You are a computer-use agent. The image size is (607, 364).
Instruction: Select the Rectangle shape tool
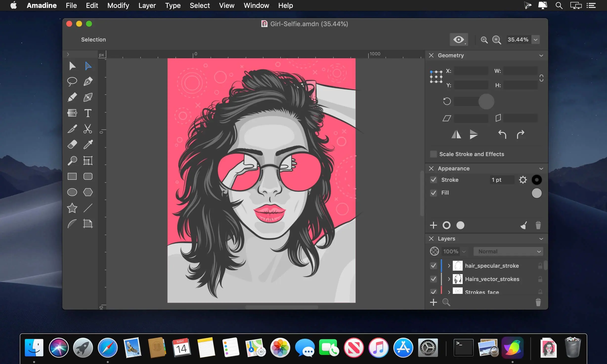click(72, 176)
